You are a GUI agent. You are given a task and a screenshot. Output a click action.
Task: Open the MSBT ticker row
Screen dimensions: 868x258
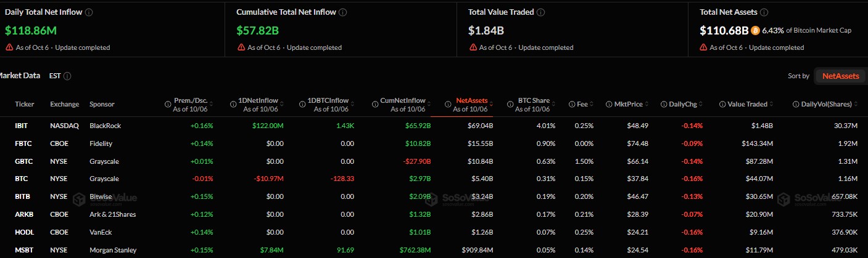434,250
